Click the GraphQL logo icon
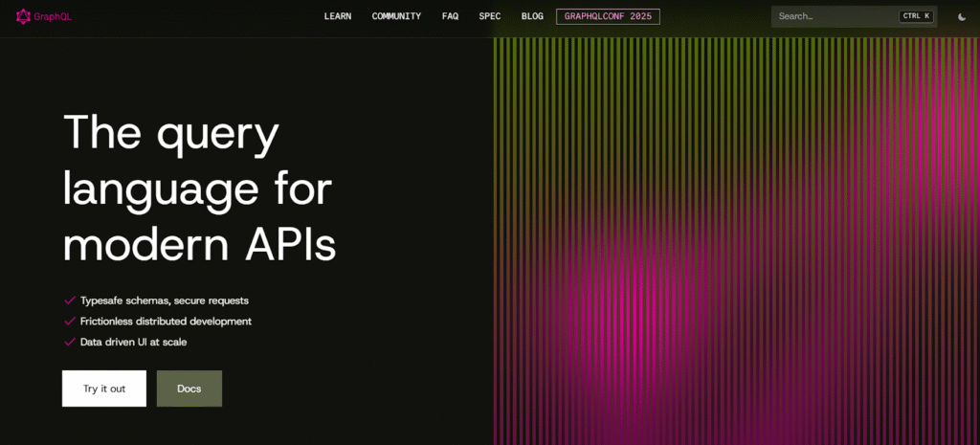 click(23, 16)
